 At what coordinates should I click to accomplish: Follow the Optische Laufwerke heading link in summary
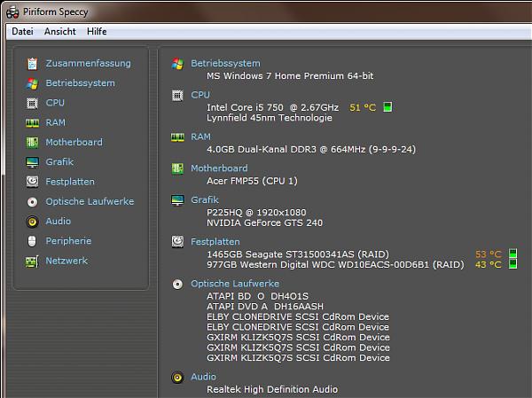point(235,284)
